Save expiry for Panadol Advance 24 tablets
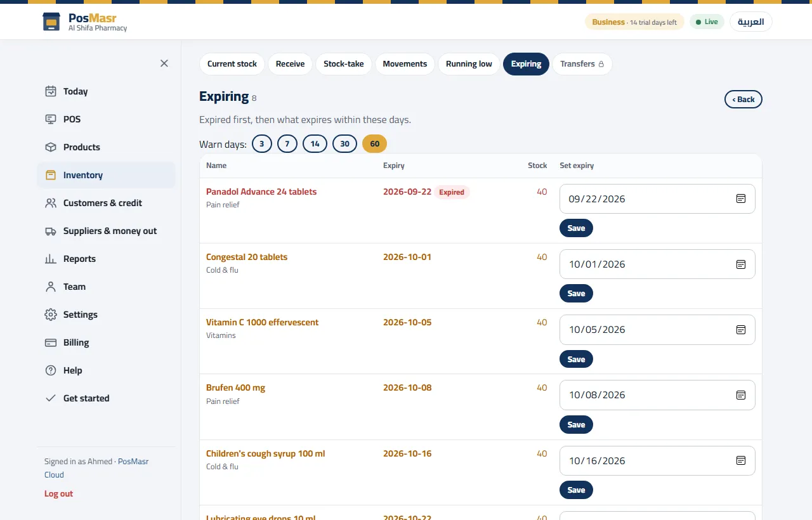 (x=576, y=228)
